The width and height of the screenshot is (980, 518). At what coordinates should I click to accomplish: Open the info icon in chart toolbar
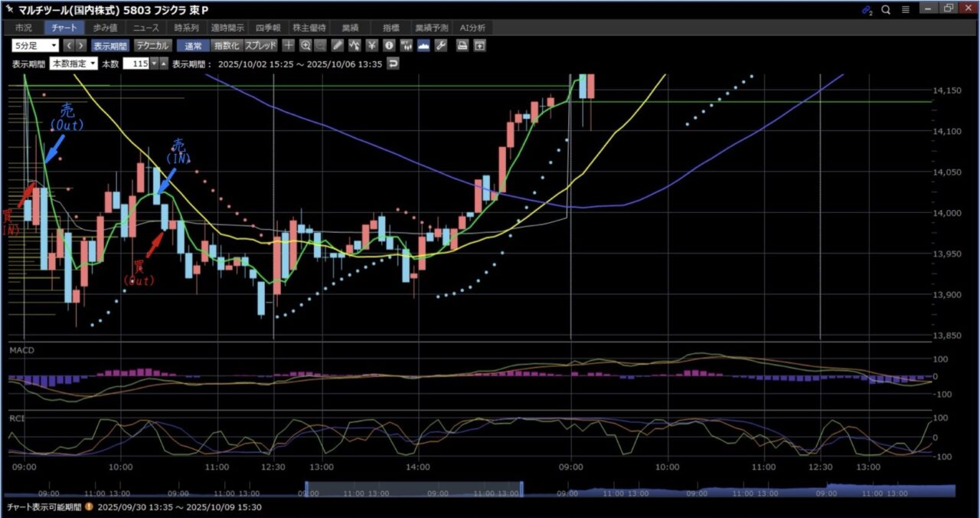tap(389, 45)
